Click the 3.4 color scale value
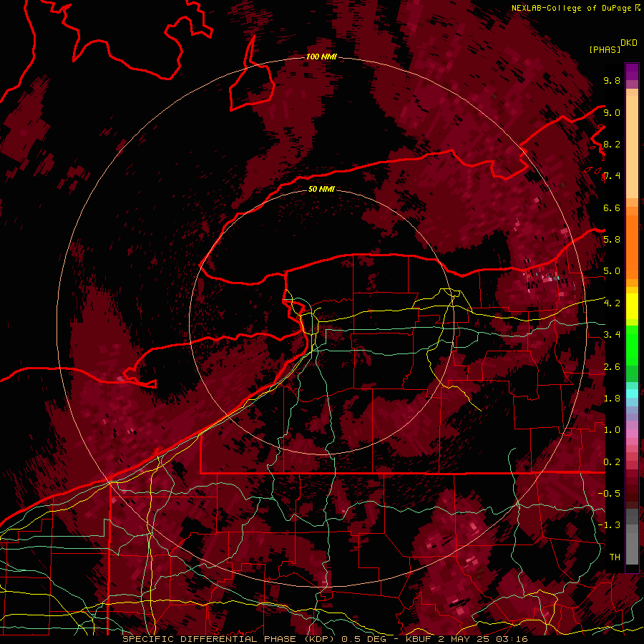Screen dimensions: 644x644 coord(612,334)
